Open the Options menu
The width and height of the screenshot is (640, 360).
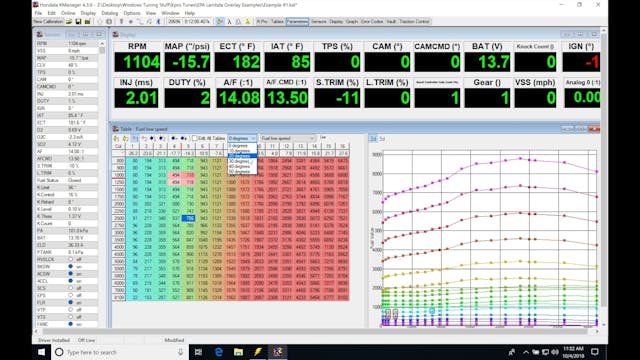click(132, 13)
